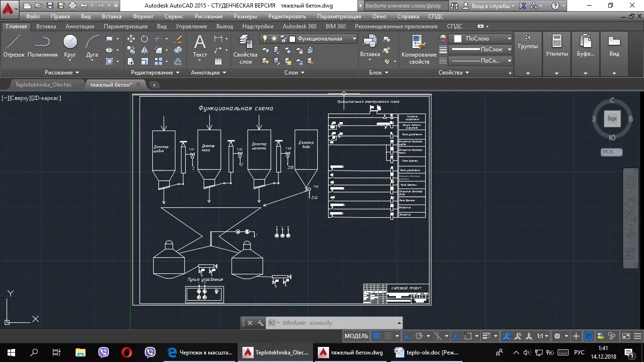Image resolution: width=644 pixels, height=362 pixels.
Task: Click Копирование свойств match properties
Action: pos(419,49)
